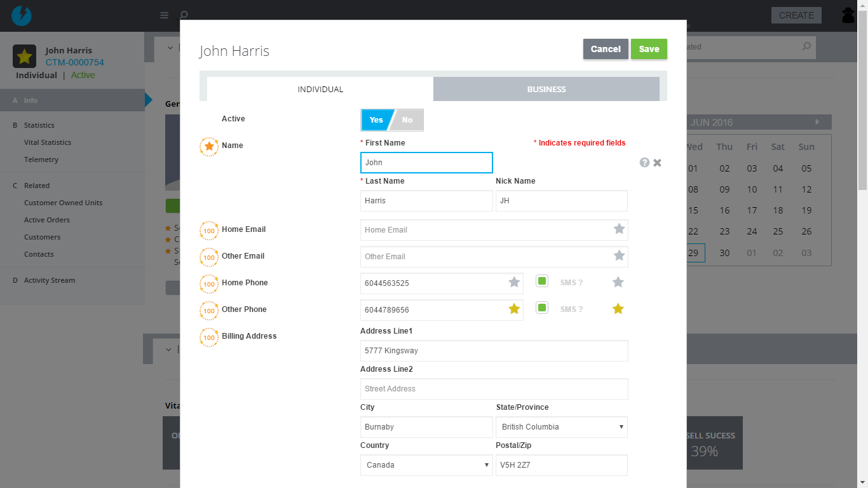Switch to the BUSINESS tab
The width and height of the screenshot is (868, 488).
pos(546,89)
